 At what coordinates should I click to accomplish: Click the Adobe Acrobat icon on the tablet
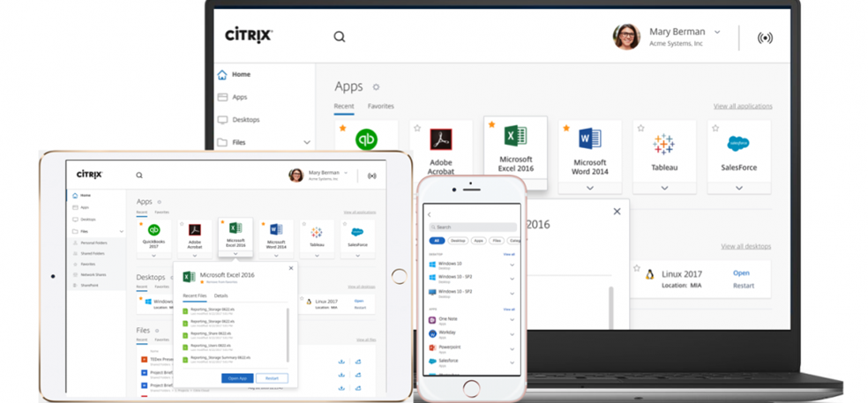194,230
